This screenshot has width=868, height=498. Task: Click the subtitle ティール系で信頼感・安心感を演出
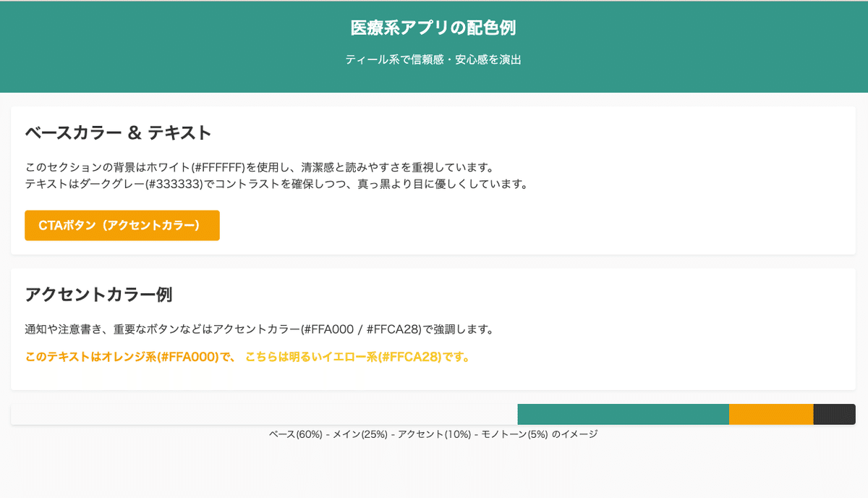point(433,60)
